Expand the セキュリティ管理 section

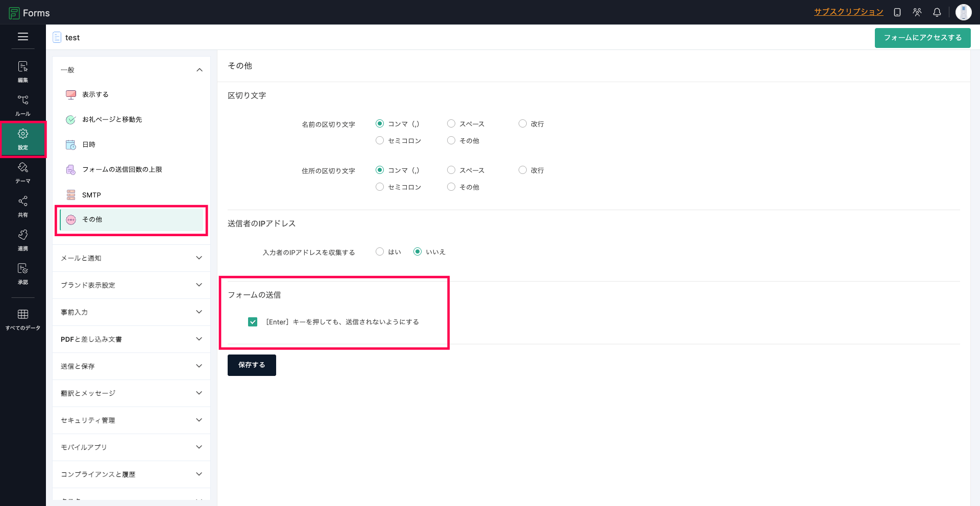pos(131,420)
